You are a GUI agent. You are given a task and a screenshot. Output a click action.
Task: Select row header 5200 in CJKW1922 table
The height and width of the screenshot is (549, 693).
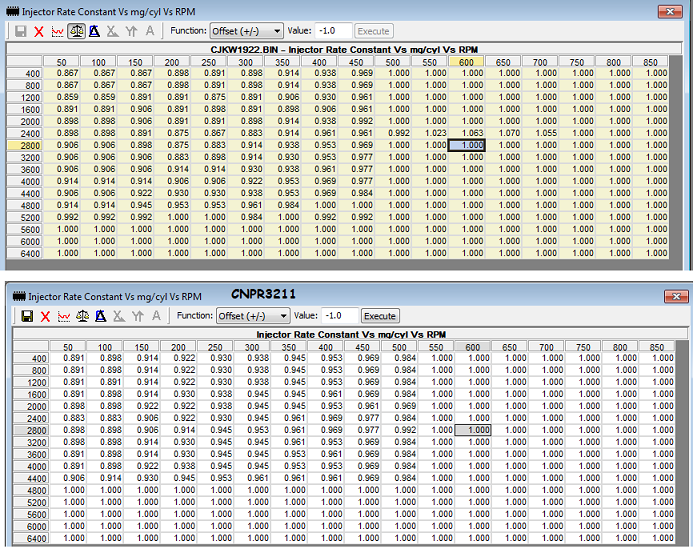(x=24, y=217)
